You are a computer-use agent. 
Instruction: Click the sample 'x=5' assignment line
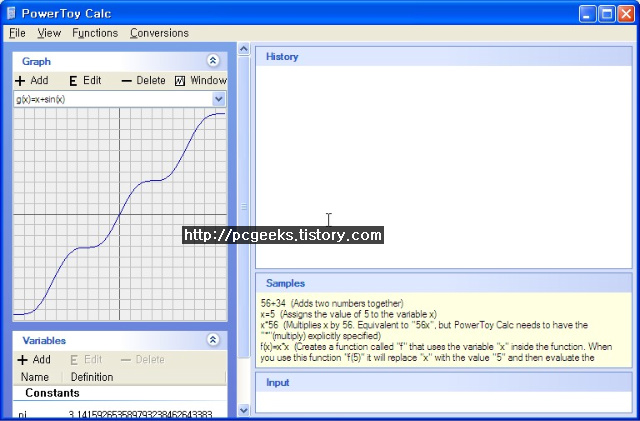[349, 314]
